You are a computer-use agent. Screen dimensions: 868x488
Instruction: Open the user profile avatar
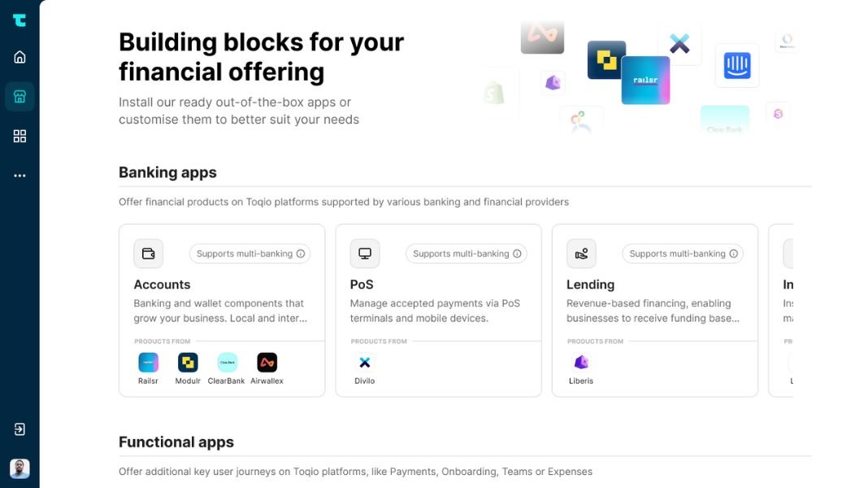click(20, 468)
